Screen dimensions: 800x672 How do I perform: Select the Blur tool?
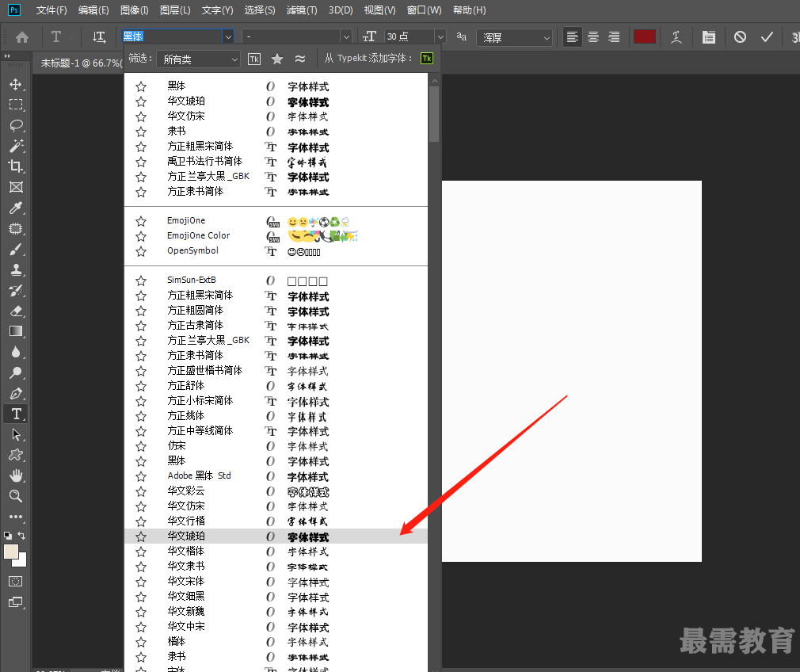coord(16,353)
